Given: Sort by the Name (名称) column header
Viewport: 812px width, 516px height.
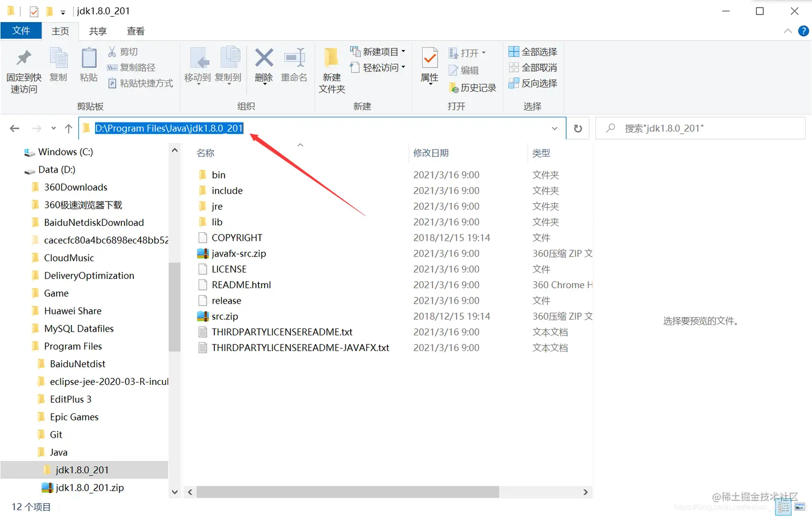Looking at the screenshot, I should [206, 153].
